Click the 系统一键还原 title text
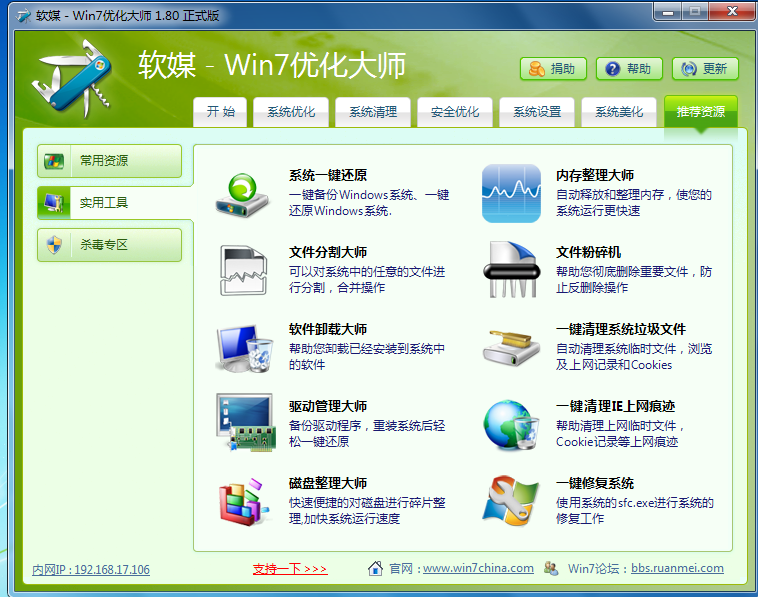Viewport: 758px width, 597px height. click(328, 175)
